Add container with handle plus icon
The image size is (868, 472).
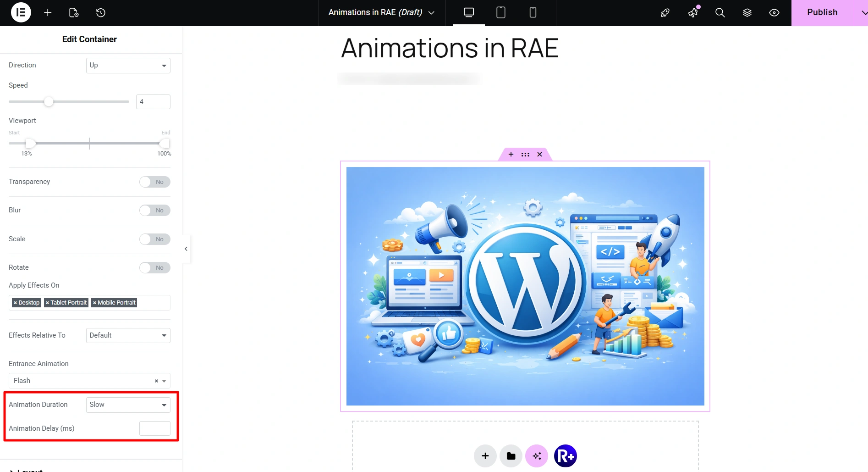(511, 155)
